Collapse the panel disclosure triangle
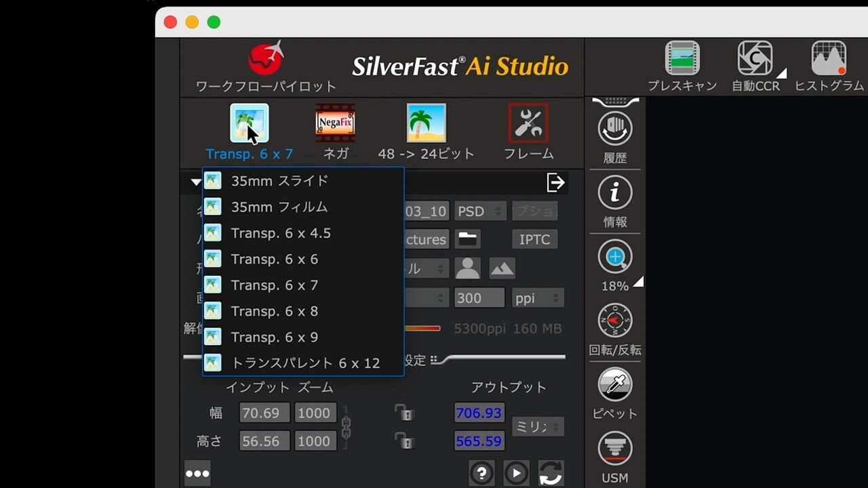 tap(196, 182)
